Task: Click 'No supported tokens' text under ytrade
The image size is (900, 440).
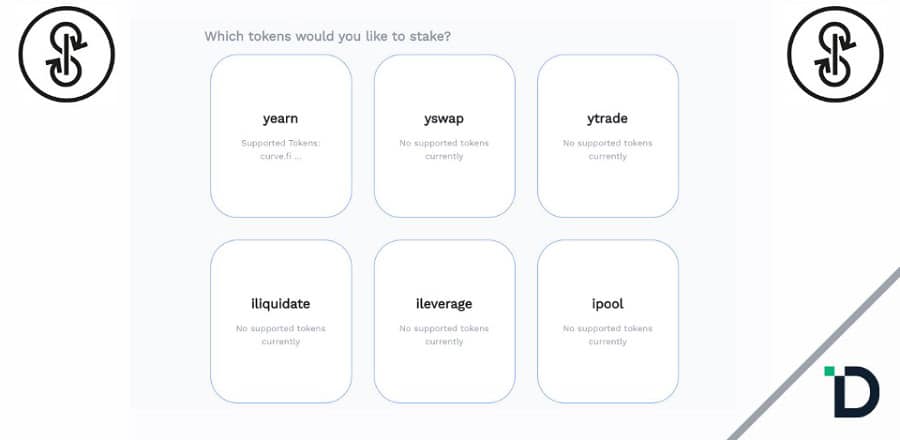Action: (x=607, y=143)
